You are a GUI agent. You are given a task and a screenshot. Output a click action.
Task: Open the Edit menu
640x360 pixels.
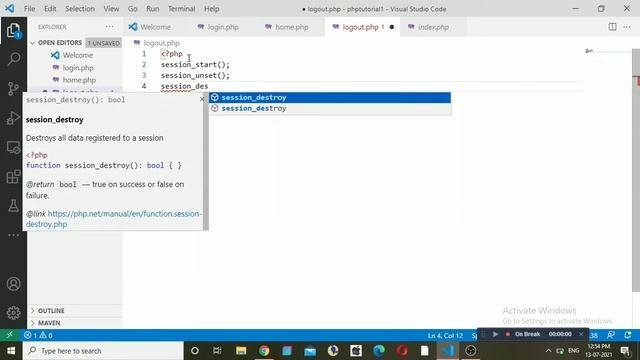[50, 9]
